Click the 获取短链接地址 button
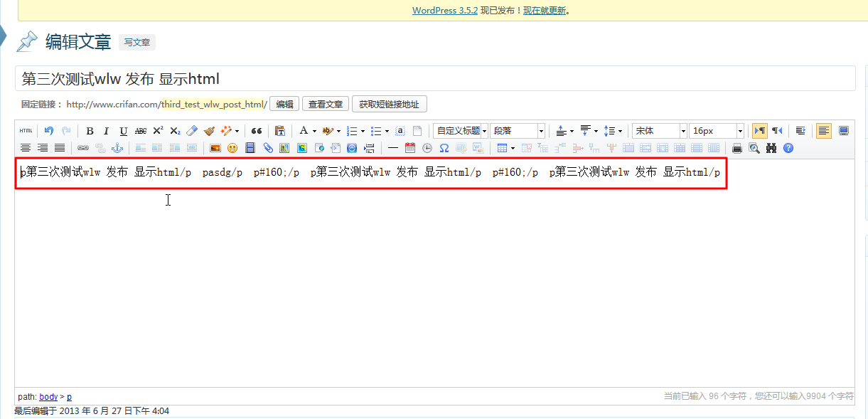The image size is (868, 419). [389, 105]
